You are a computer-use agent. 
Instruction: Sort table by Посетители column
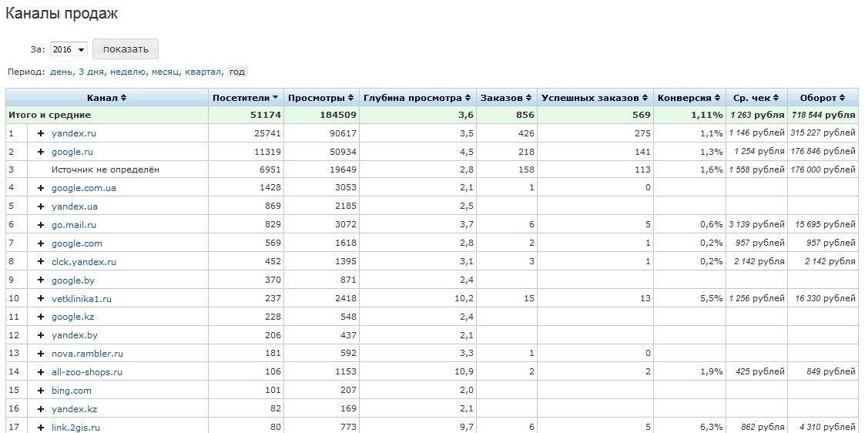pyautogui.click(x=245, y=98)
